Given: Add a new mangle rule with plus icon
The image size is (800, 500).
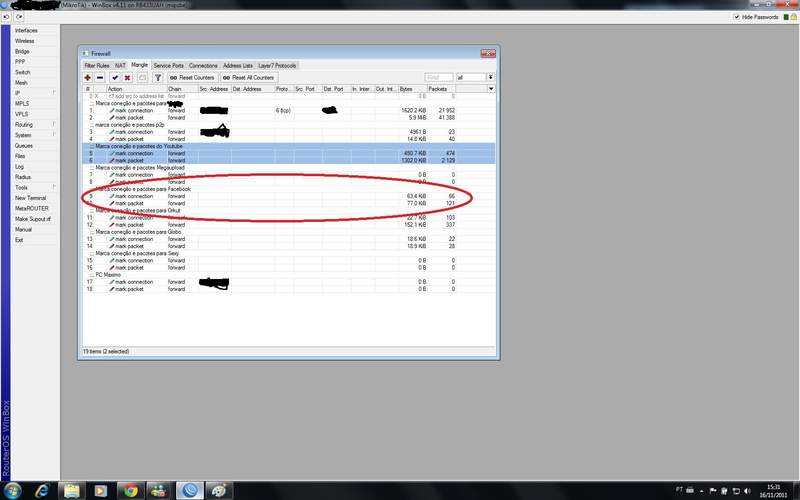Looking at the screenshot, I should (x=88, y=78).
